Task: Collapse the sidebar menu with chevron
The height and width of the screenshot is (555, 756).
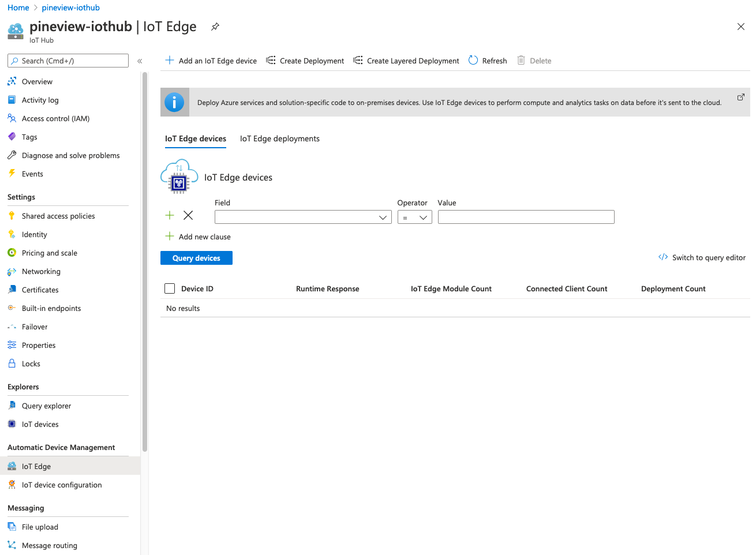Action: 140,61
